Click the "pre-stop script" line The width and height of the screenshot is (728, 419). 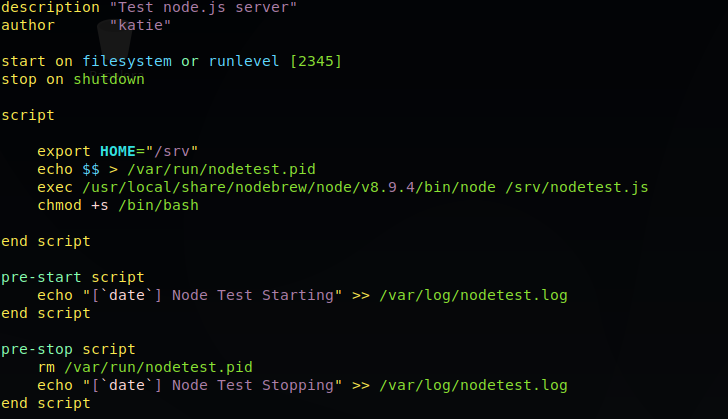68,349
